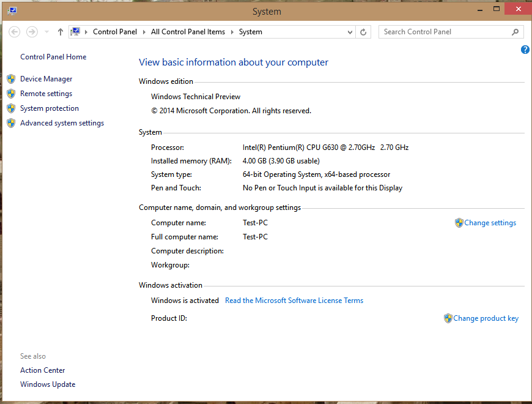Image resolution: width=532 pixels, height=404 pixels.
Task: Click the shield icon beside Device Manager
Action: point(11,79)
